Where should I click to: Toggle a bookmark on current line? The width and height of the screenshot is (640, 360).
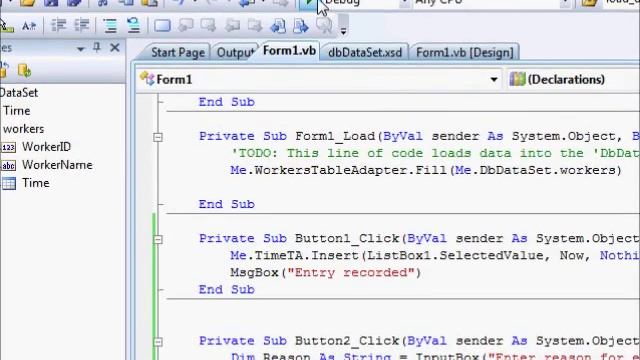pyautogui.click(x=162, y=26)
